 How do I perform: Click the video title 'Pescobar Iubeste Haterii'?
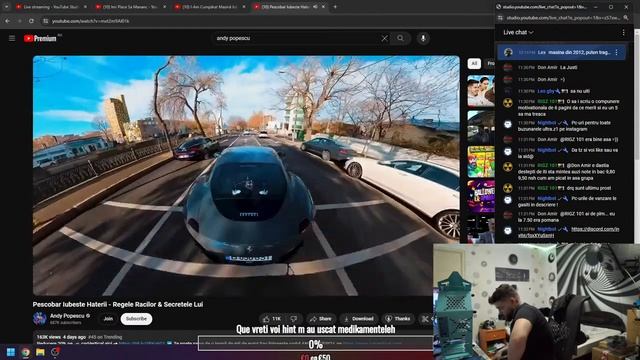click(x=118, y=304)
